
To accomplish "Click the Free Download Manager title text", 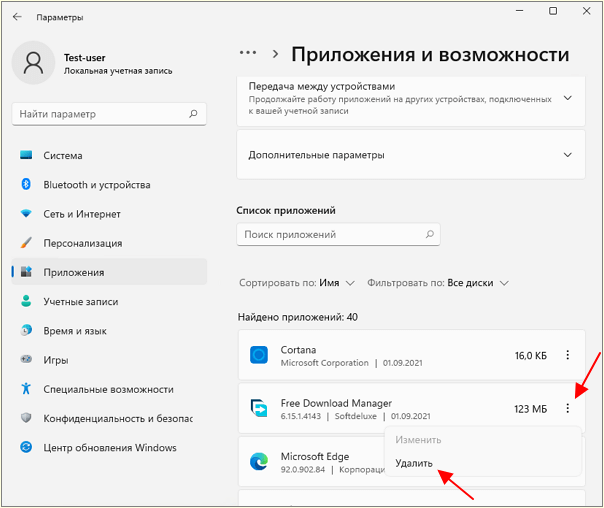I will [x=336, y=403].
